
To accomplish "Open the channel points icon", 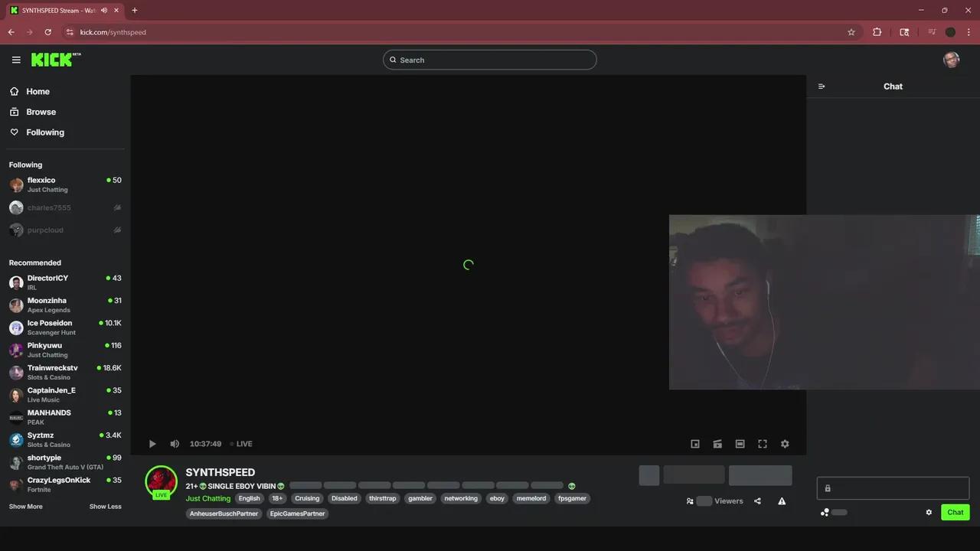I will tap(825, 513).
